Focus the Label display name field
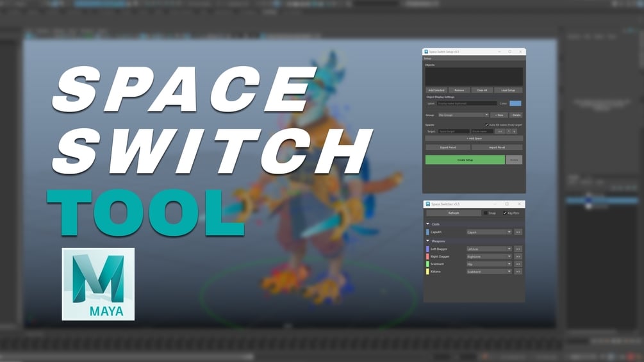 click(467, 103)
